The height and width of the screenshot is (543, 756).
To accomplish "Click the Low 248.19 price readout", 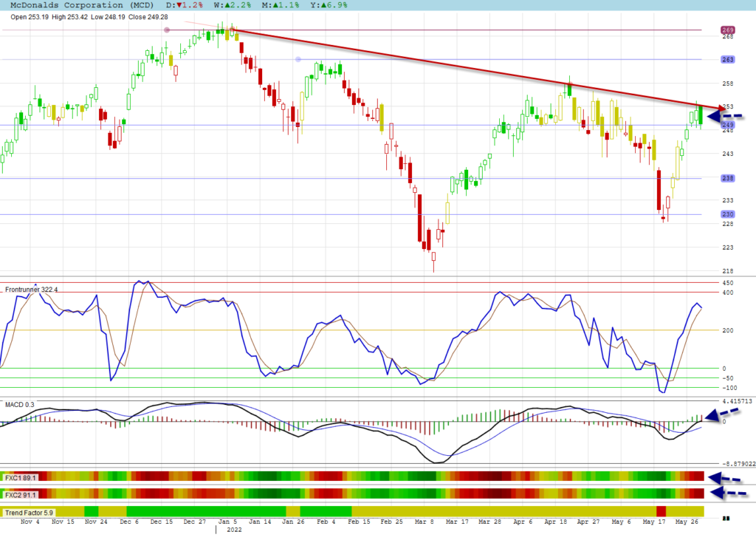I will (108, 17).
